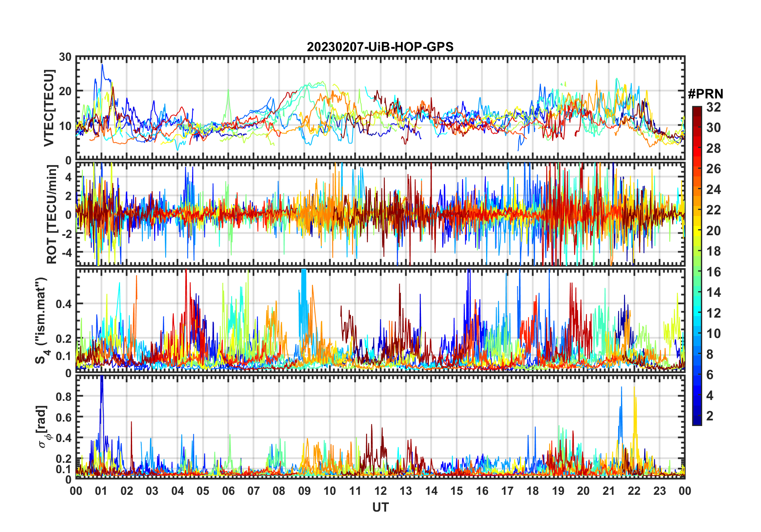Click the 00 tick label at the time axis start
This screenshot has width=761, height=532.
[76, 491]
